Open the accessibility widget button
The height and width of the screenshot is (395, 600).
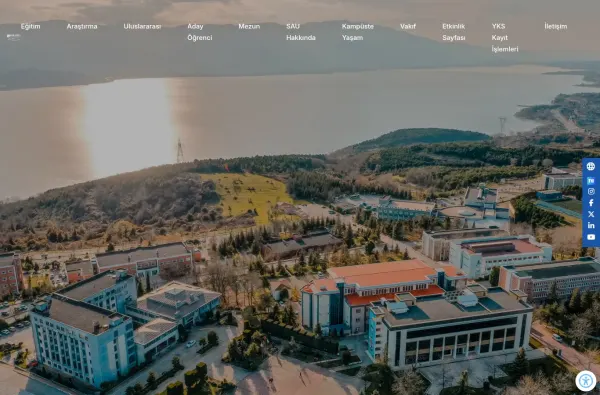pyautogui.click(x=586, y=381)
